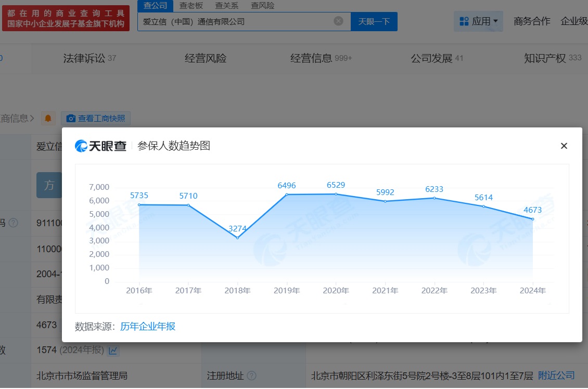
Task: Click the 2021年 data point 5992
Action: pos(385,201)
